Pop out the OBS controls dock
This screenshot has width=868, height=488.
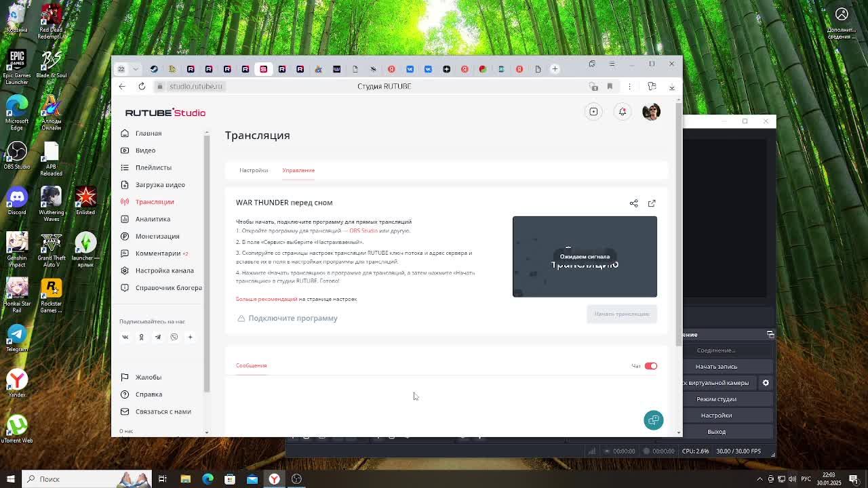770,334
